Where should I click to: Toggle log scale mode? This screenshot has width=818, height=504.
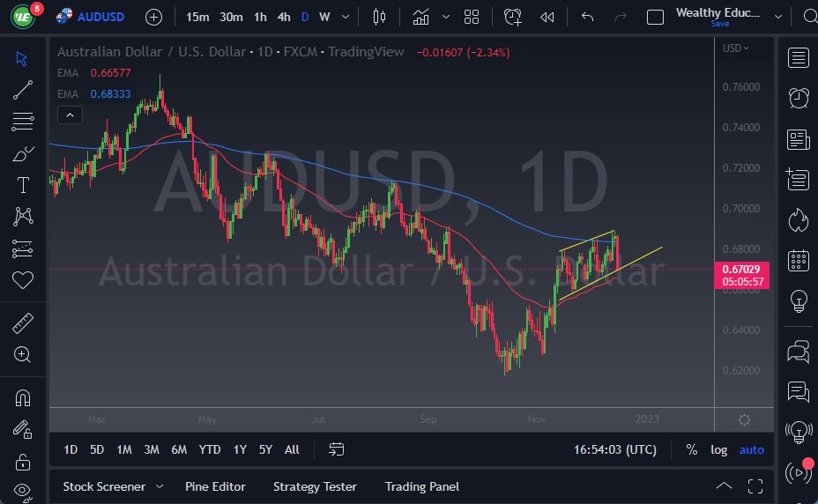pyautogui.click(x=719, y=449)
